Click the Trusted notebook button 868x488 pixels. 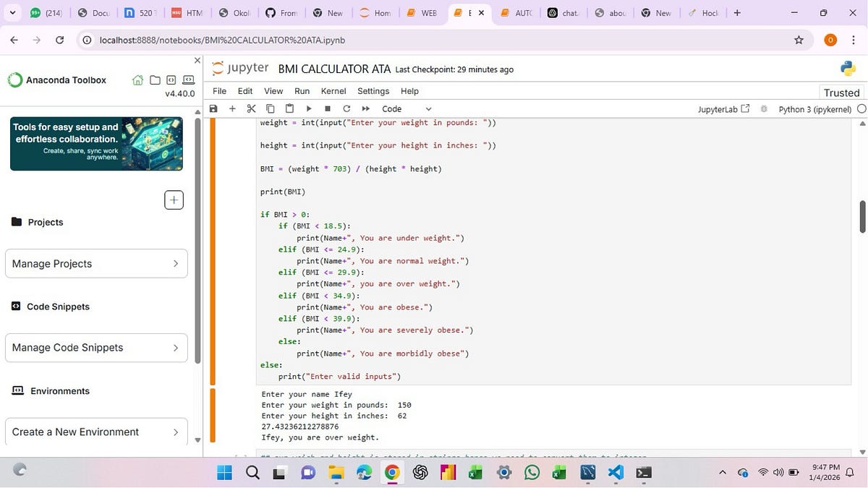click(841, 93)
